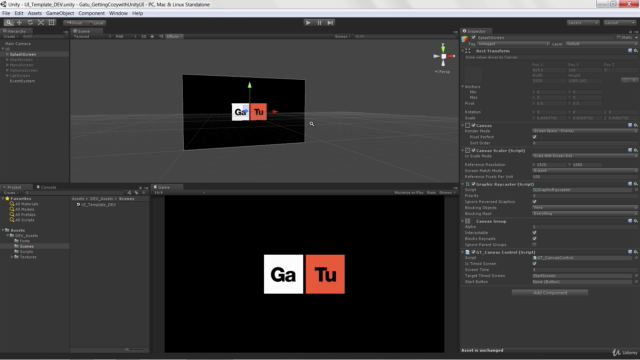
Task: Toggle scene lighting sun icon
Action: coord(152,36)
